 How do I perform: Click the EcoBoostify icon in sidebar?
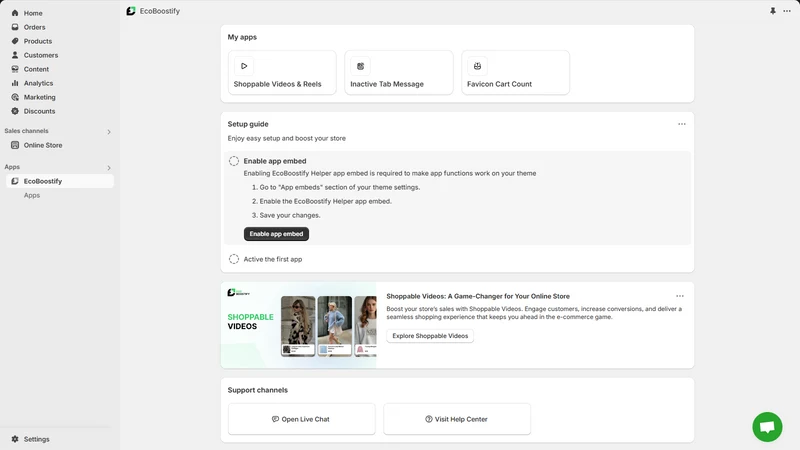15,181
